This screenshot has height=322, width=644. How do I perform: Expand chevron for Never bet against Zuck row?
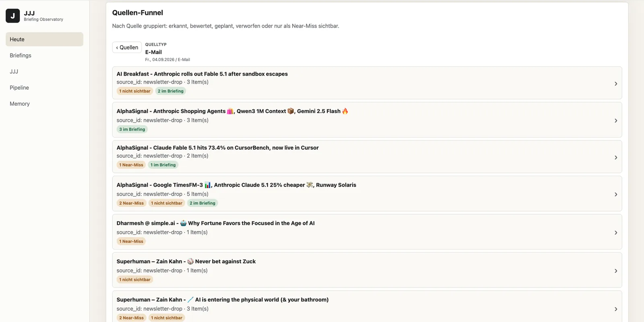616,271
